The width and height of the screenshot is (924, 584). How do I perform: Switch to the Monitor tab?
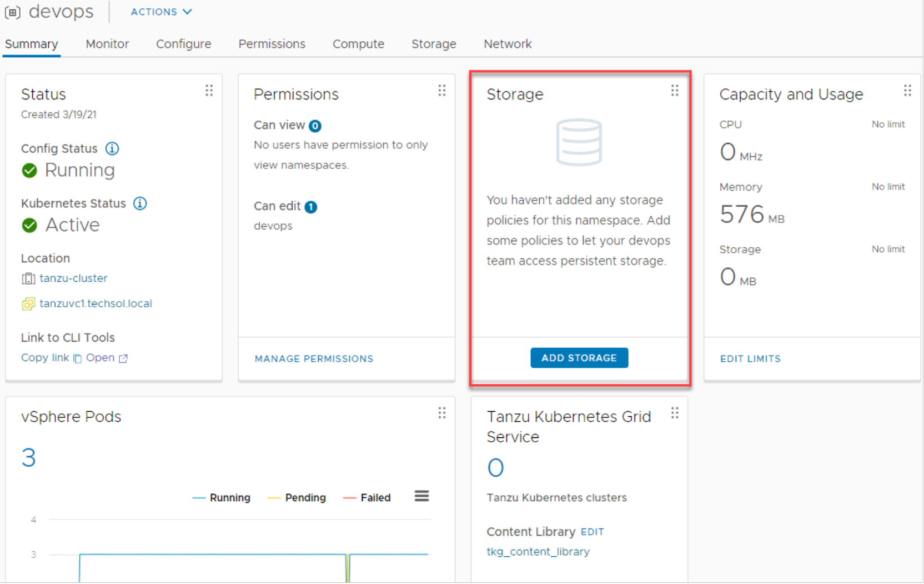coord(107,44)
